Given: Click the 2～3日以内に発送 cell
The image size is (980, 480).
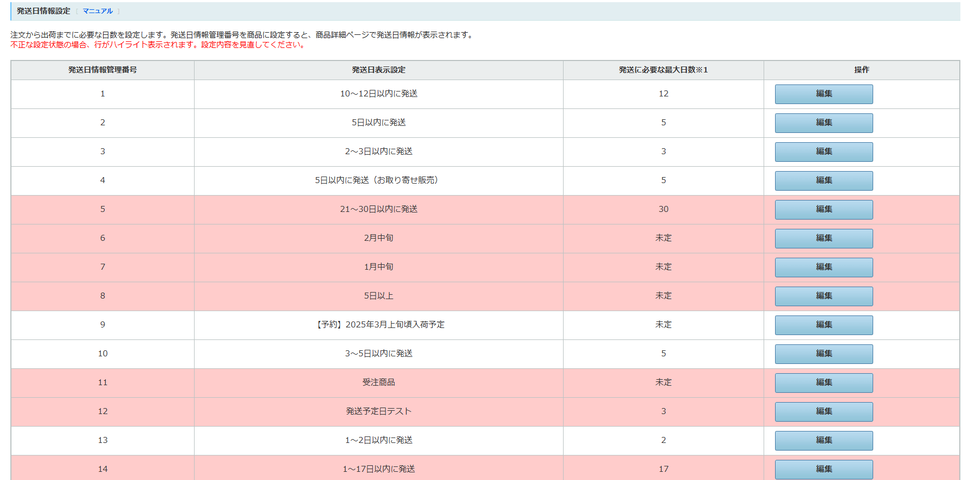Looking at the screenshot, I should pyautogui.click(x=379, y=151).
